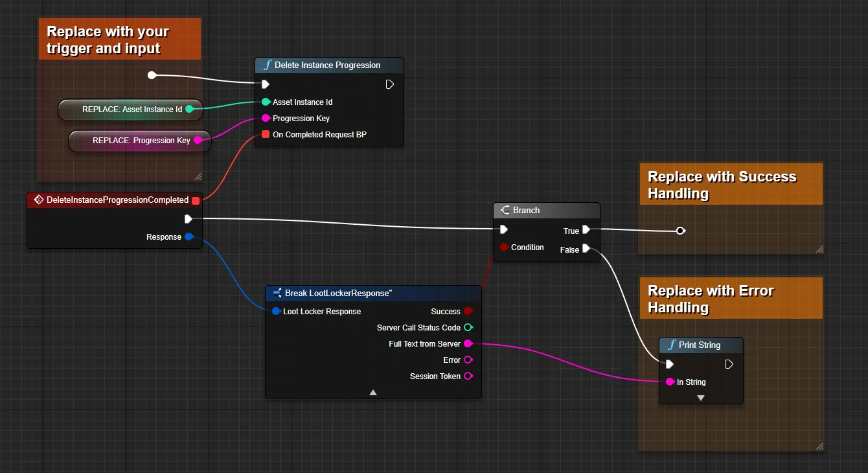868x473 pixels.
Task: Click the Delete Instance Progression exec input pin
Action: 265,84
